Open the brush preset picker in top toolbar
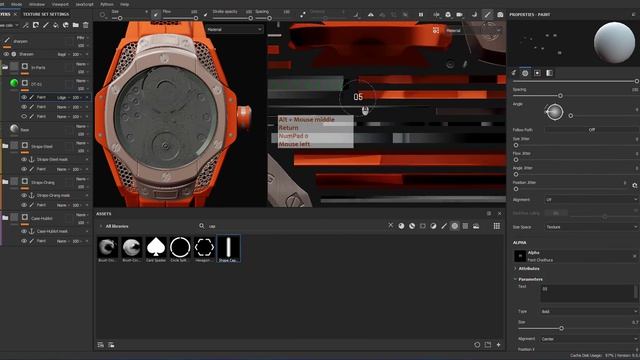 102,15
